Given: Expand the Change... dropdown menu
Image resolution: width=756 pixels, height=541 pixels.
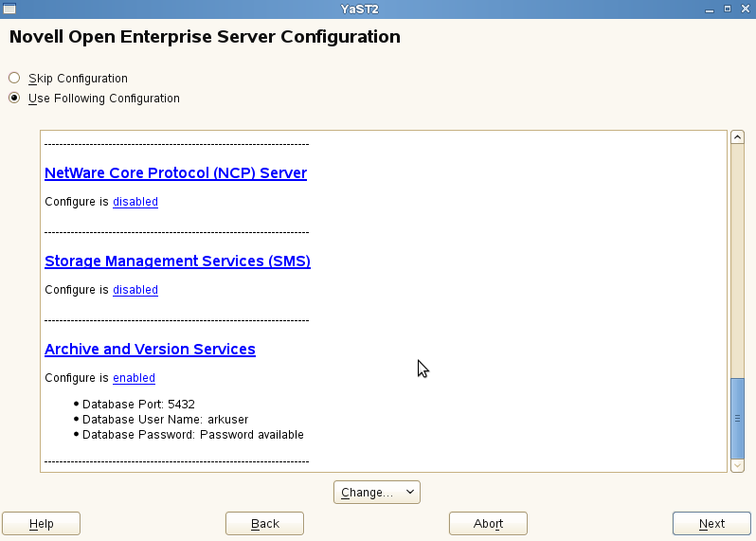Looking at the screenshot, I should (x=376, y=493).
